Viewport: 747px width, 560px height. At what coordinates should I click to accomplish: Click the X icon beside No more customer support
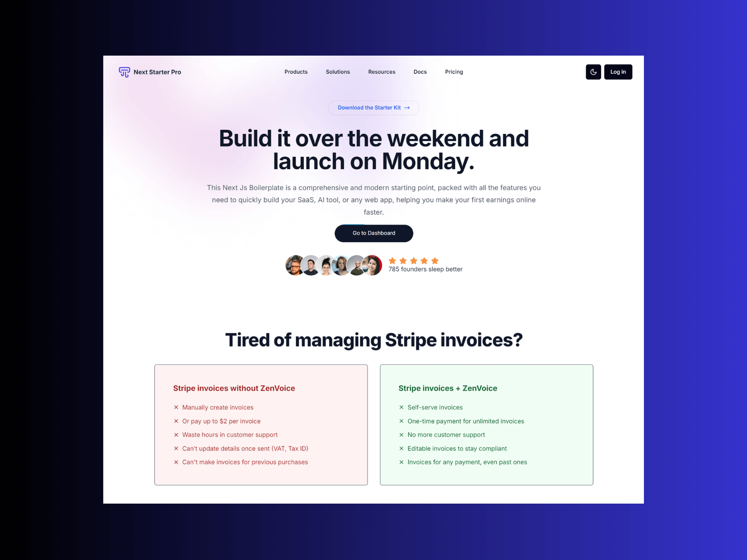point(401,435)
